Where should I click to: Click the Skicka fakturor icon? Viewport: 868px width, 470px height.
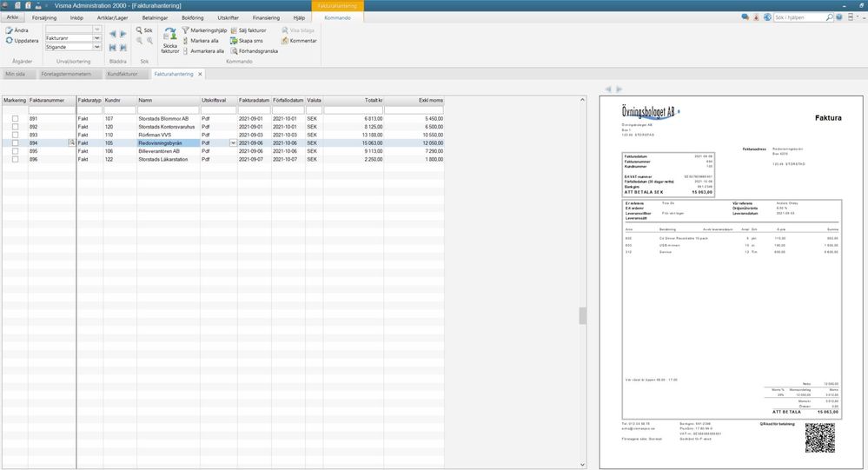tap(170, 34)
